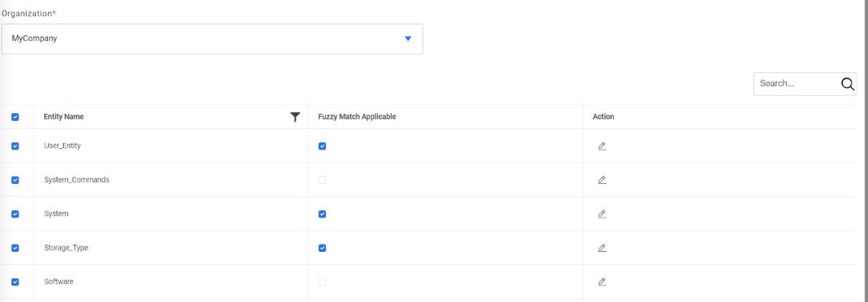Screen dimensions: 868x302
Task: Click the Action column header
Action: (603, 117)
